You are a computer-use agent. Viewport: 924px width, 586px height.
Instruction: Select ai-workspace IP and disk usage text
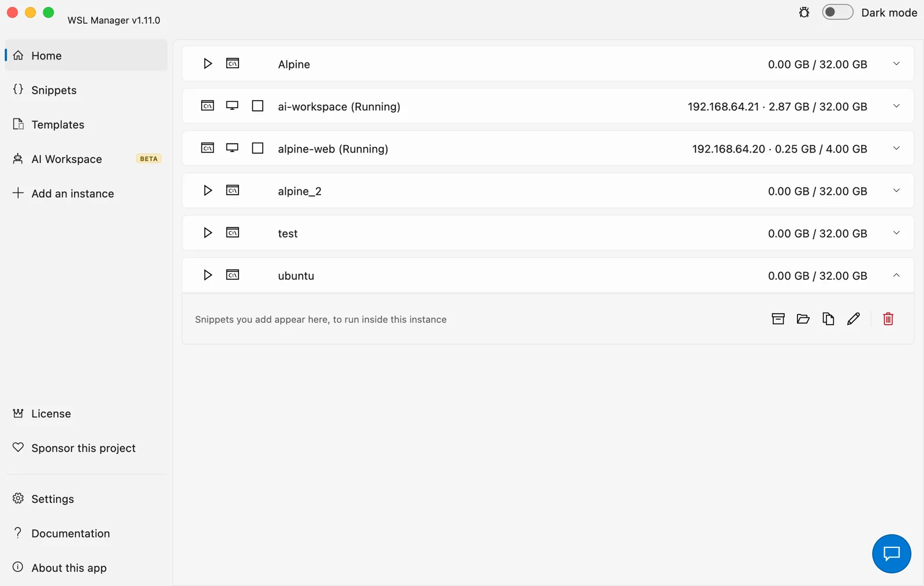(777, 106)
